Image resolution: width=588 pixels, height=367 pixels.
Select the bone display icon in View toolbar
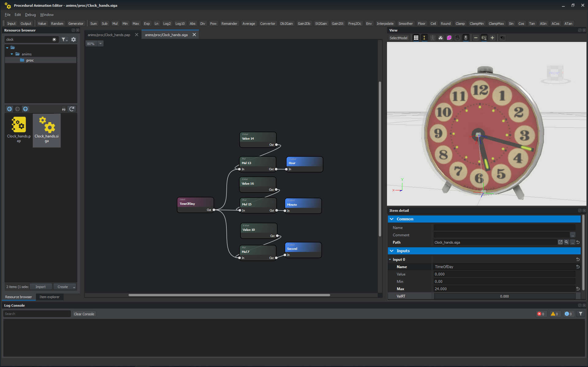click(424, 38)
